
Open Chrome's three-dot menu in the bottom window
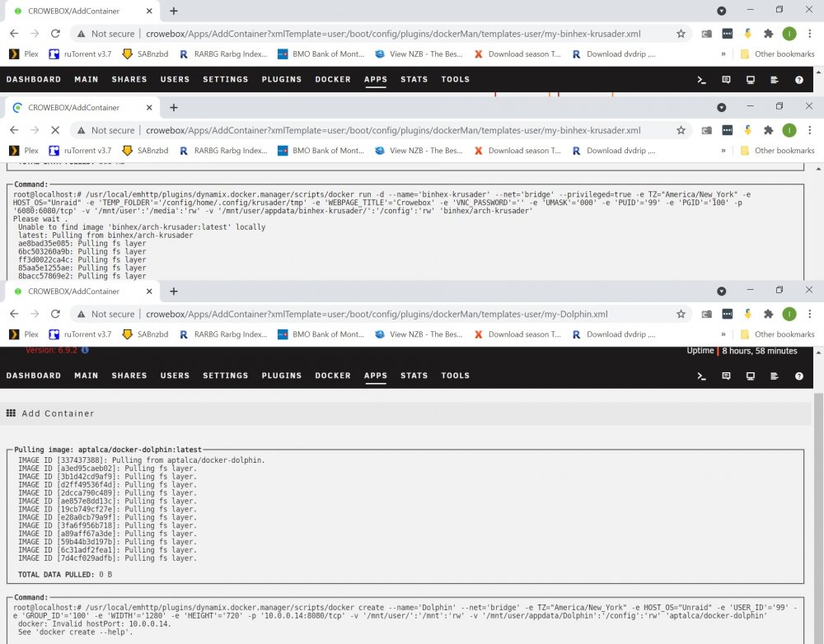[x=810, y=314]
